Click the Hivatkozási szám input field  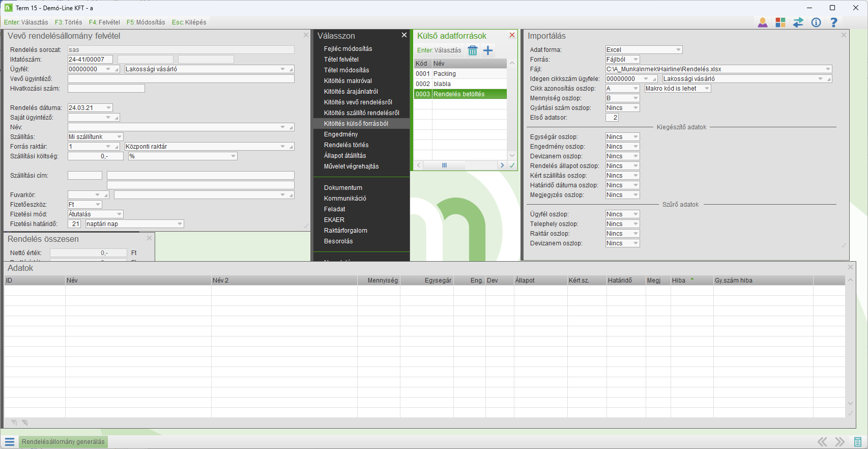click(x=106, y=89)
